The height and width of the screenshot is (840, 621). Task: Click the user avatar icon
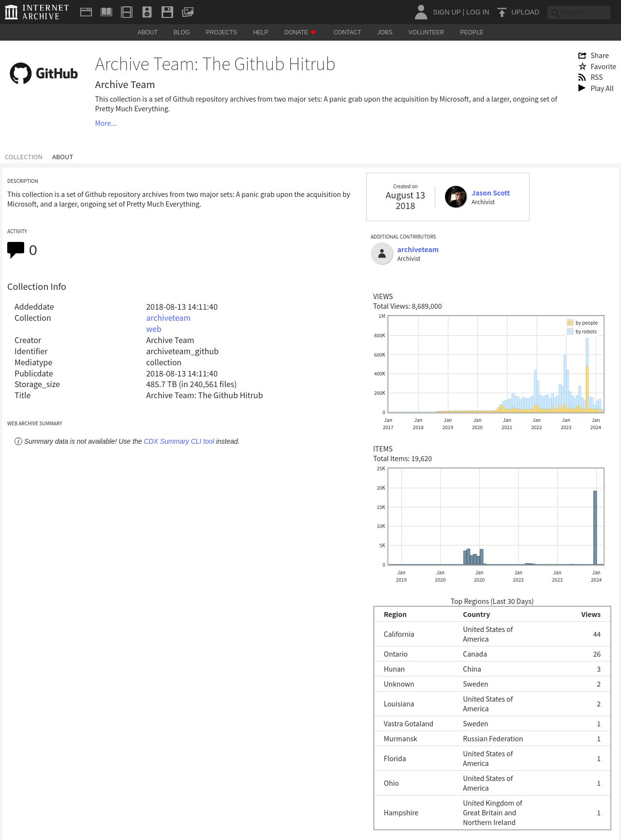421,12
